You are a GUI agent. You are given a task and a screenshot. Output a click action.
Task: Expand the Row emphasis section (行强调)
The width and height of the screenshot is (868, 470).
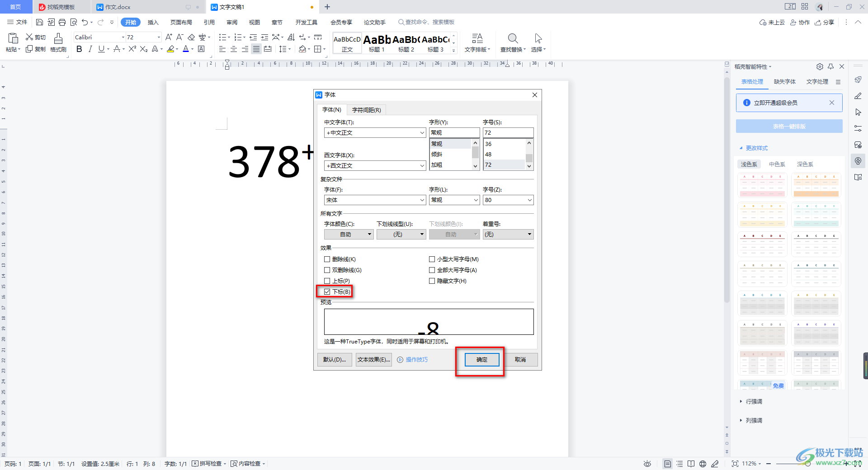coord(751,402)
